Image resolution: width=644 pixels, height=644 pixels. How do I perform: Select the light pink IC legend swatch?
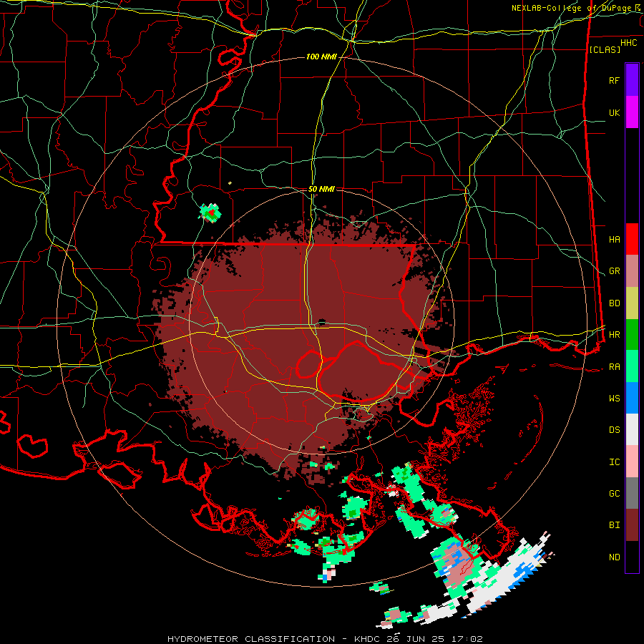(632, 462)
